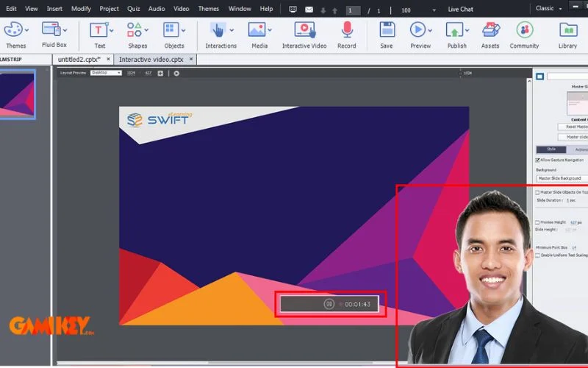
Task: Open the Library panel icon
Action: [x=568, y=29]
